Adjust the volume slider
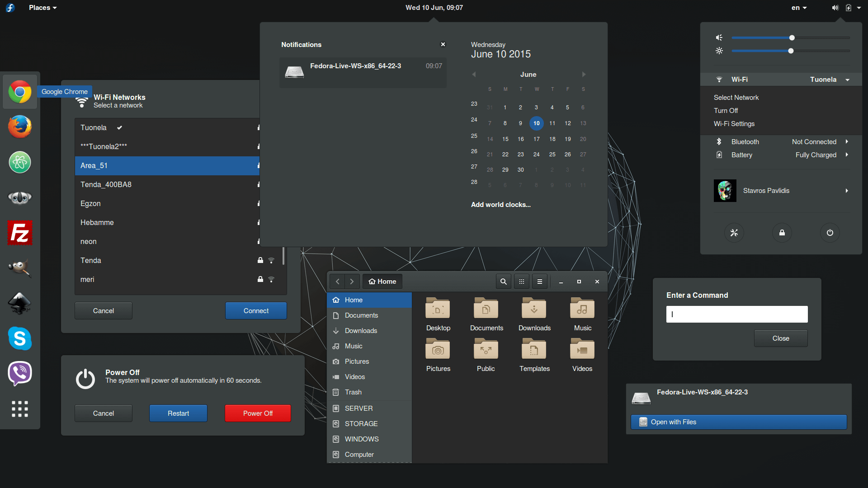Image resolution: width=868 pixels, height=488 pixels. [x=792, y=38]
